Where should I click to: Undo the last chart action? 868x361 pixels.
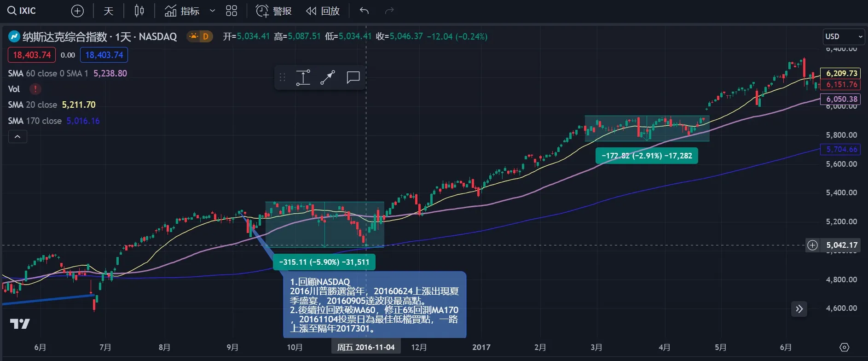click(364, 11)
